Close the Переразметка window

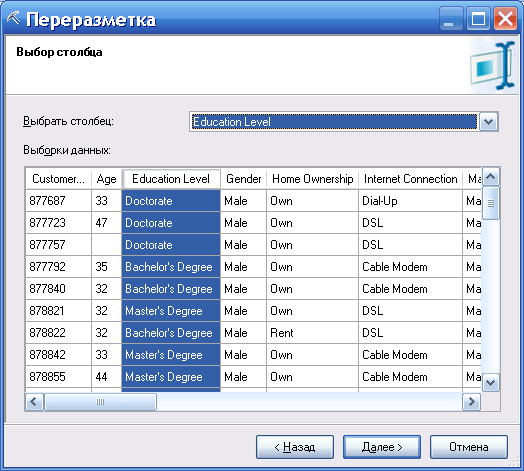(x=505, y=18)
